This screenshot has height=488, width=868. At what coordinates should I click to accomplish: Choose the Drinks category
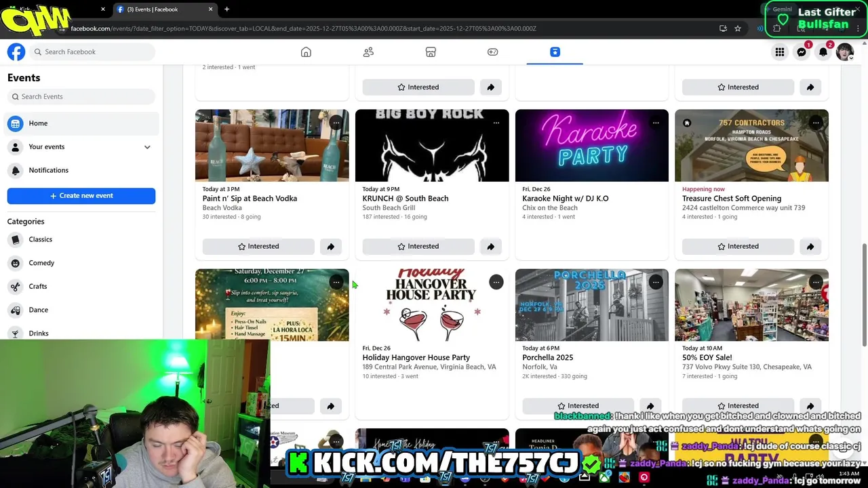tap(39, 333)
